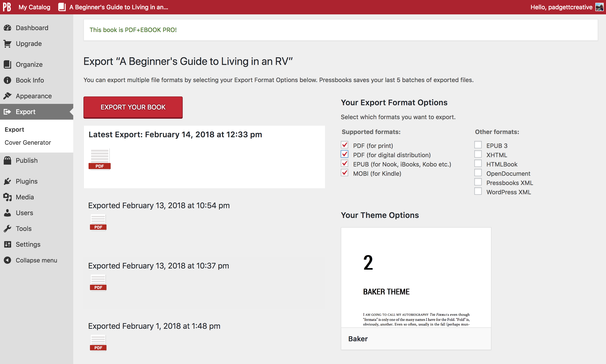
Task: Click the Export label in the sidebar
Action: point(26,112)
